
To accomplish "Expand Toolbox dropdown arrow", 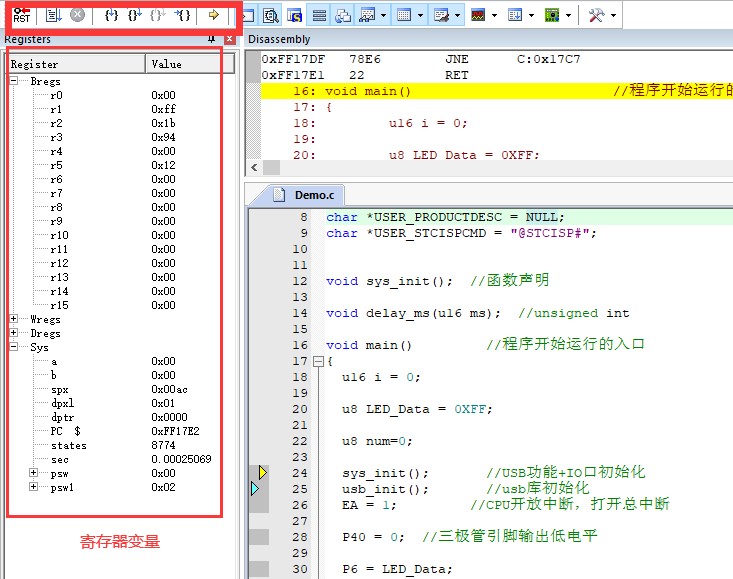I will [x=613, y=15].
